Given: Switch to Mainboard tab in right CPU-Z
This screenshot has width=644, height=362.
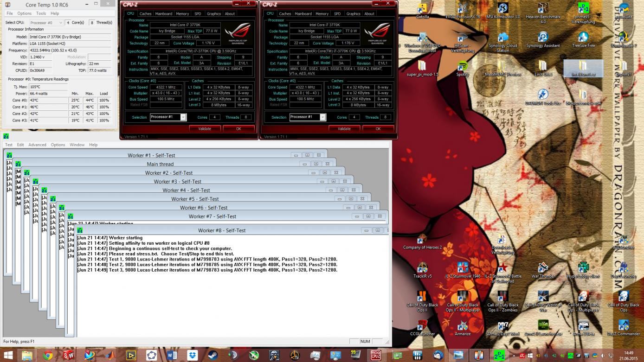Looking at the screenshot, I should (303, 13).
